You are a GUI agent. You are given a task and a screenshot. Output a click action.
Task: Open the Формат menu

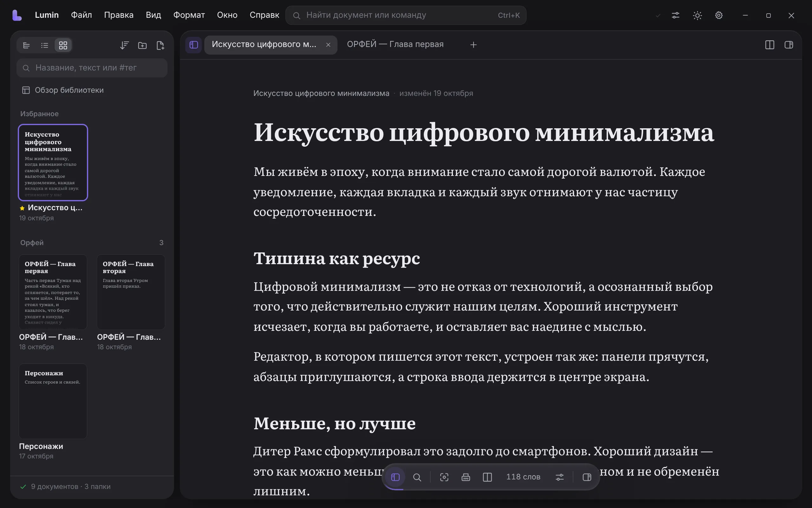tap(189, 15)
